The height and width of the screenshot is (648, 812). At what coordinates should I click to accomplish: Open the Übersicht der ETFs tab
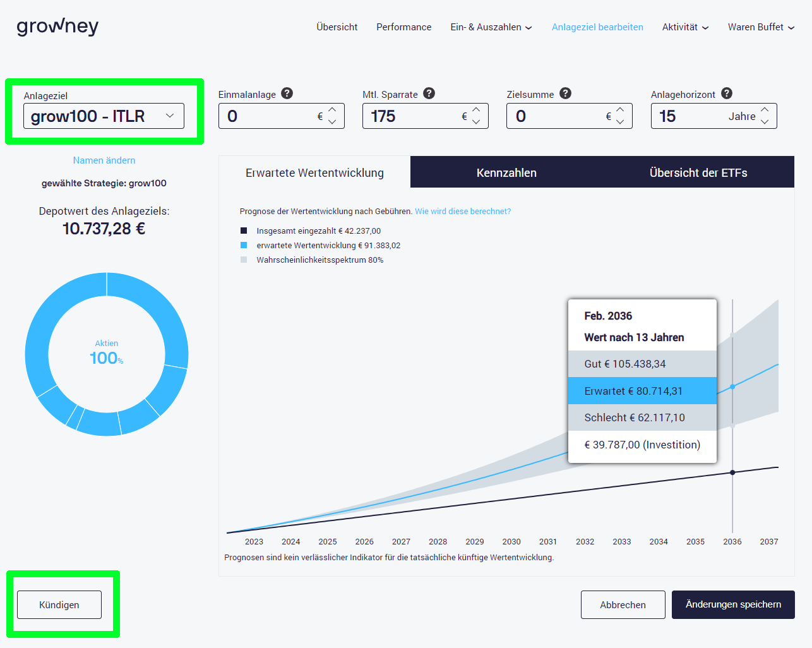[698, 172]
